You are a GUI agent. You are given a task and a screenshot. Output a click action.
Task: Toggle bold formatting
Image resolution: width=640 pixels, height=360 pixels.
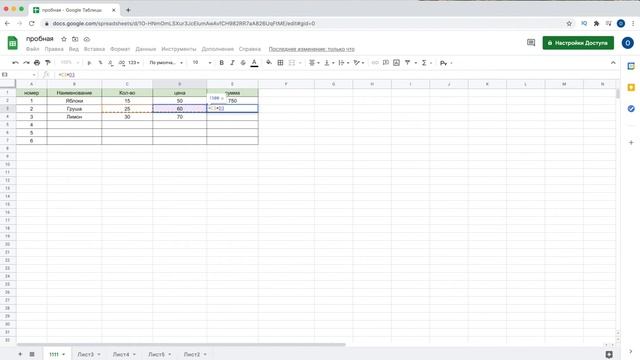pos(221,63)
